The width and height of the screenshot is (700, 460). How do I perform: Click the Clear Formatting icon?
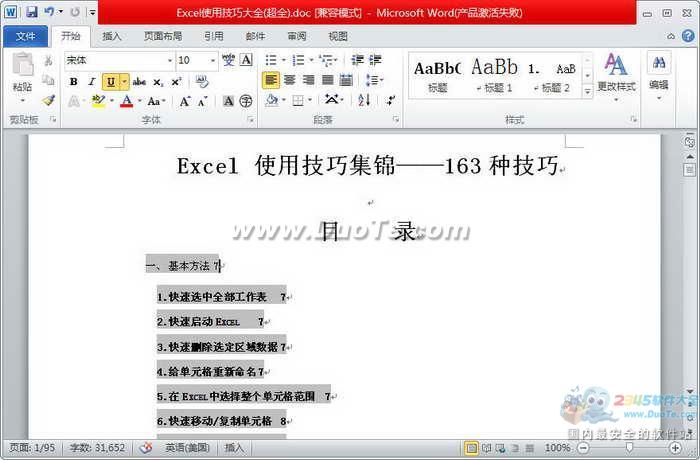click(202, 81)
